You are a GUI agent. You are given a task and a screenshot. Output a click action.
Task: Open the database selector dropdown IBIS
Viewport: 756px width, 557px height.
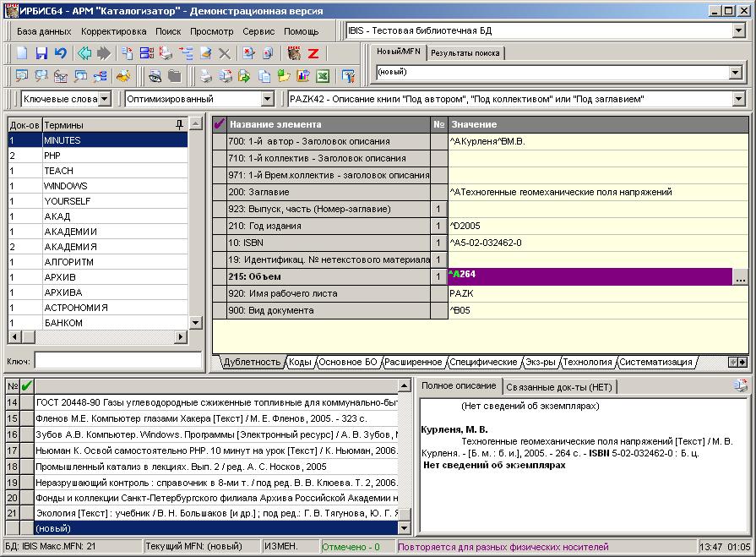point(738,30)
